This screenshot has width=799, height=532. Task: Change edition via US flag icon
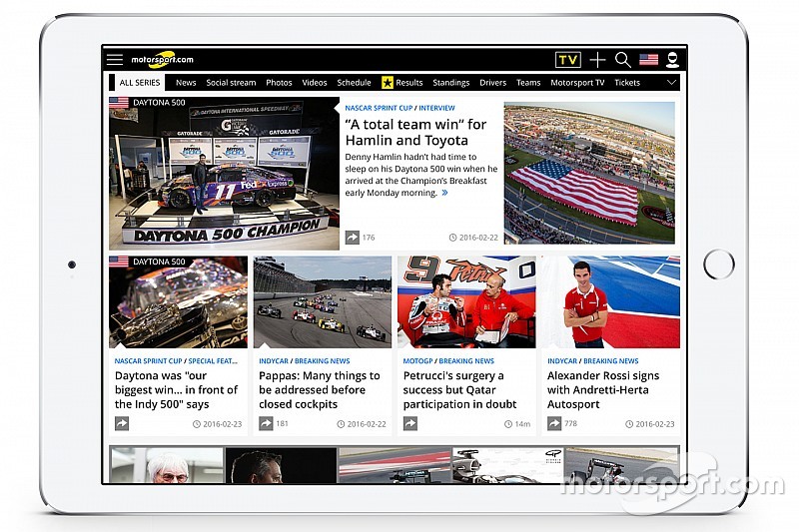648,60
